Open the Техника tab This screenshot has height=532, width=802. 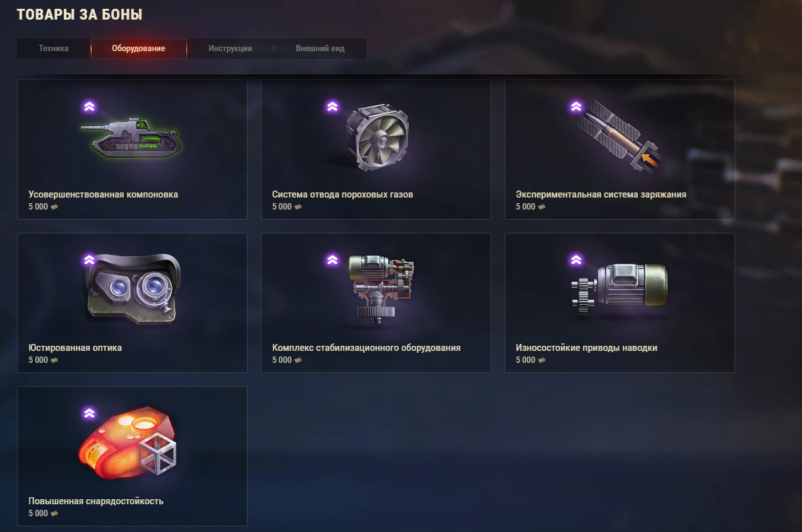coord(54,49)
